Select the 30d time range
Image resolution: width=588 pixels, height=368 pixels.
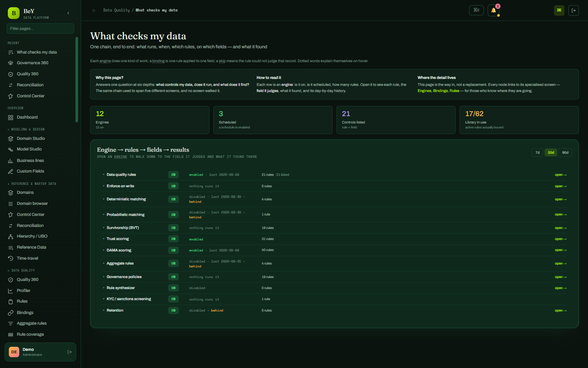(x=551, y=153)
